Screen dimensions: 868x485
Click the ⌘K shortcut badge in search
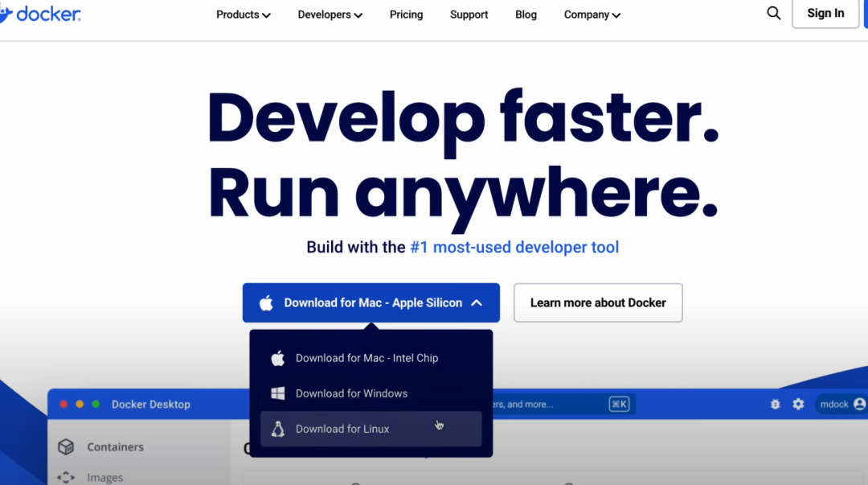[619, 404]
